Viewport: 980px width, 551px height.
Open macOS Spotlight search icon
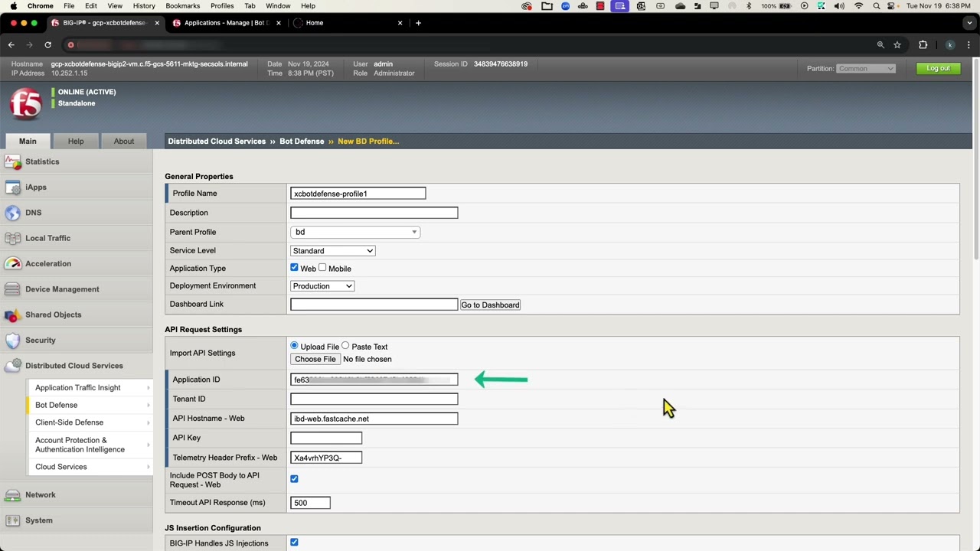click(x=877, y=6)
